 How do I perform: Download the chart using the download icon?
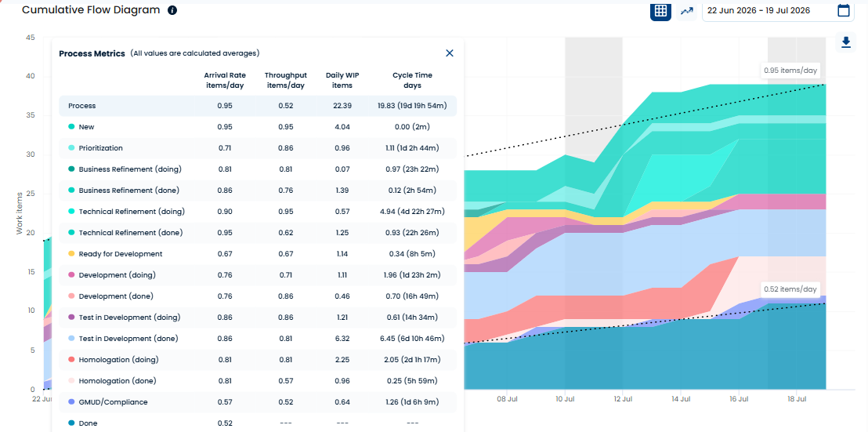coord(845,42)
